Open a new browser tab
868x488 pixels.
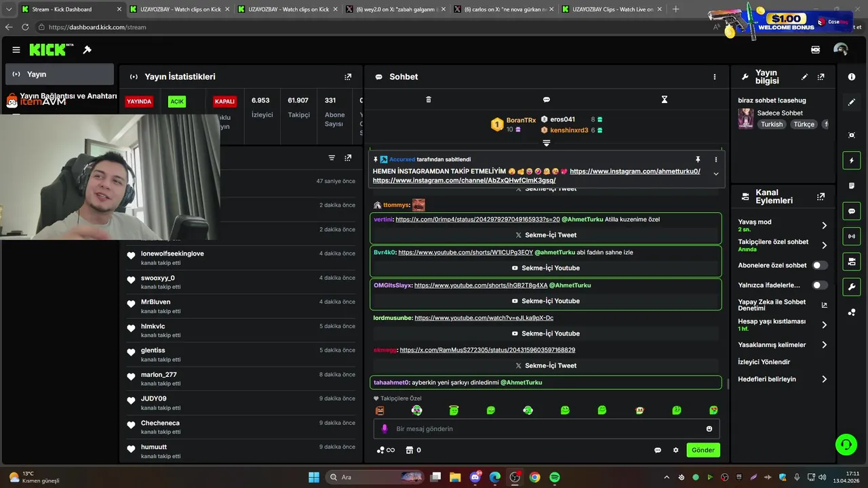[675, 9]
